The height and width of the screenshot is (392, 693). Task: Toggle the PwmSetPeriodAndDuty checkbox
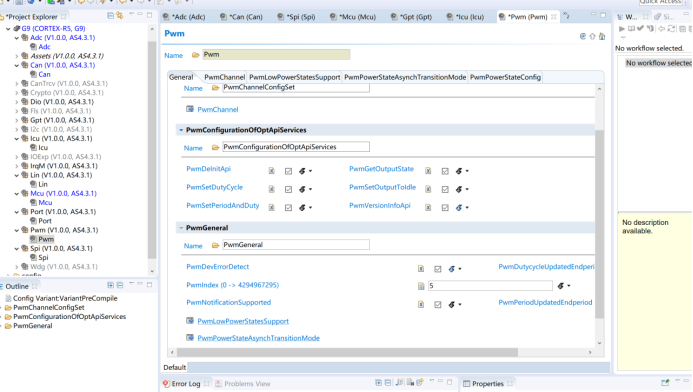288,208
